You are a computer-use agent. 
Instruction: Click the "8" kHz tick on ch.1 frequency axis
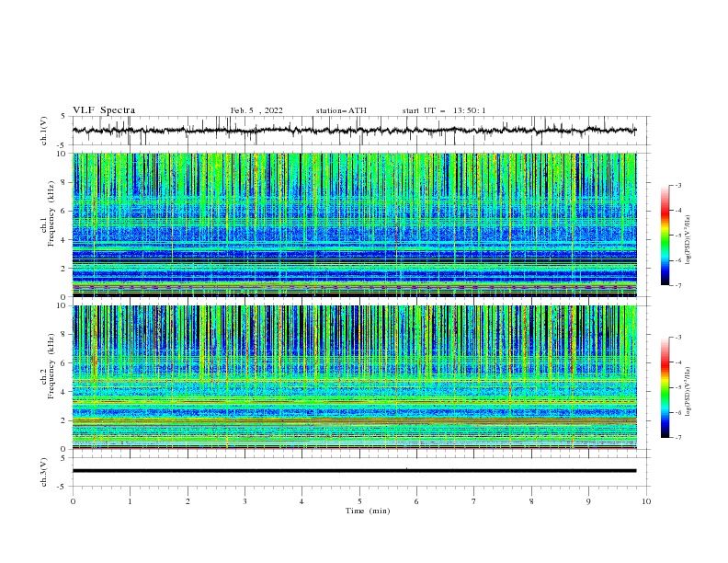[x=65, y=182]
